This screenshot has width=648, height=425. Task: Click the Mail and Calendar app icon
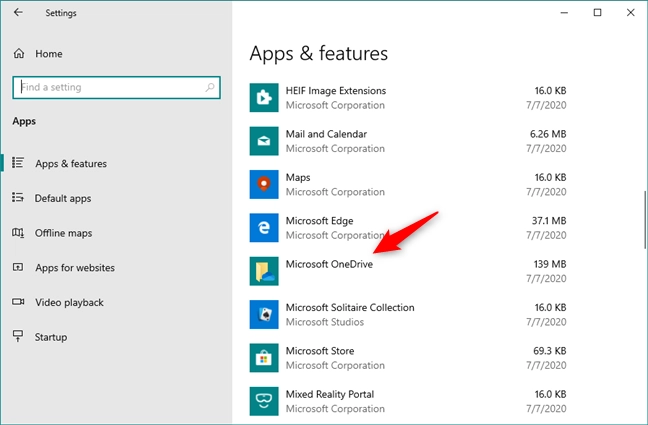point(264,141)
